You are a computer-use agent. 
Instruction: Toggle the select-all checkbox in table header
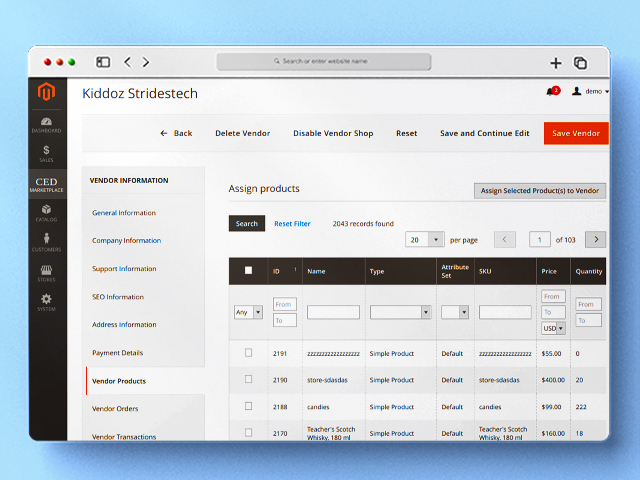[249, 270]
